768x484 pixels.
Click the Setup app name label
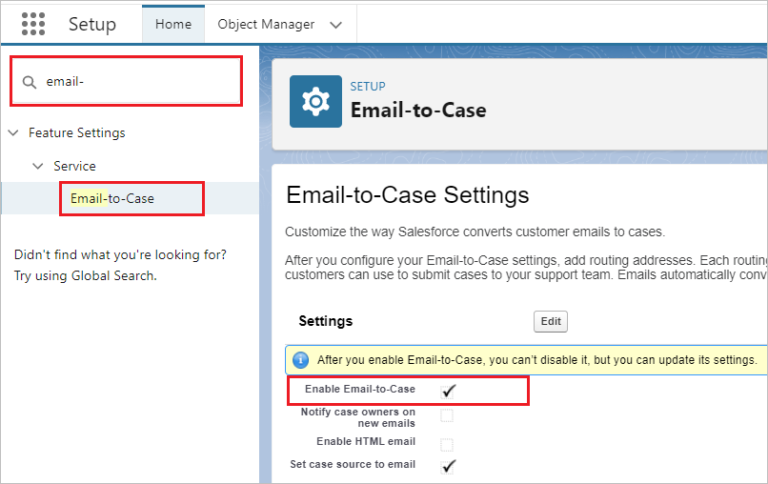pyautogui.click(x=92, y=24)
